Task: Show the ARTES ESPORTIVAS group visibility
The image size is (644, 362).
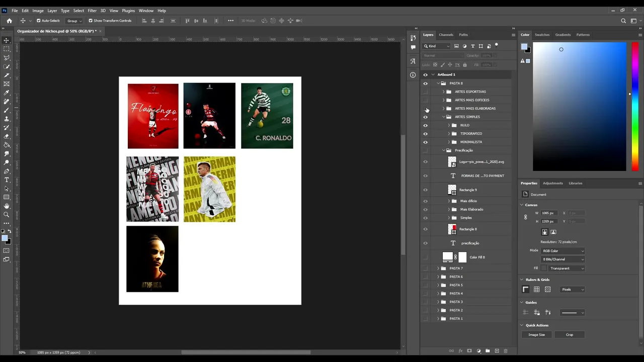Action: coord(425,92)
